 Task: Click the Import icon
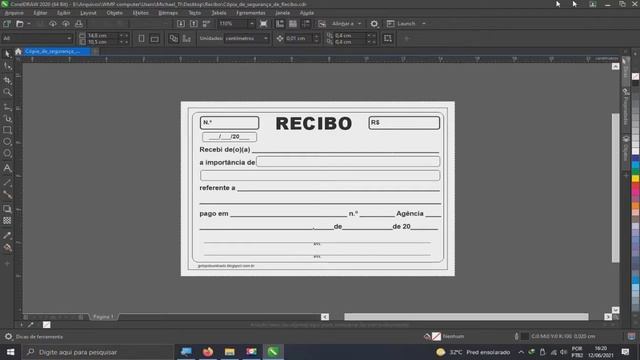[181, 24]
